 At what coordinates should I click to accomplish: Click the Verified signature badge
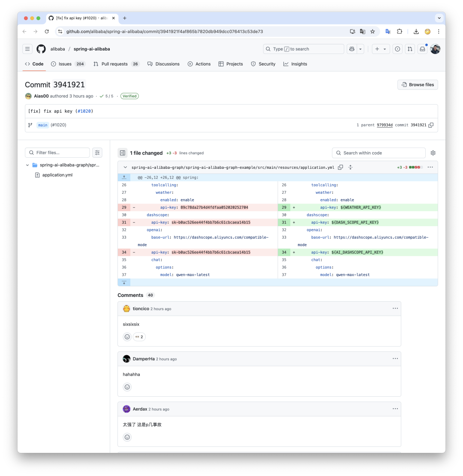click(x=129, y=96)
